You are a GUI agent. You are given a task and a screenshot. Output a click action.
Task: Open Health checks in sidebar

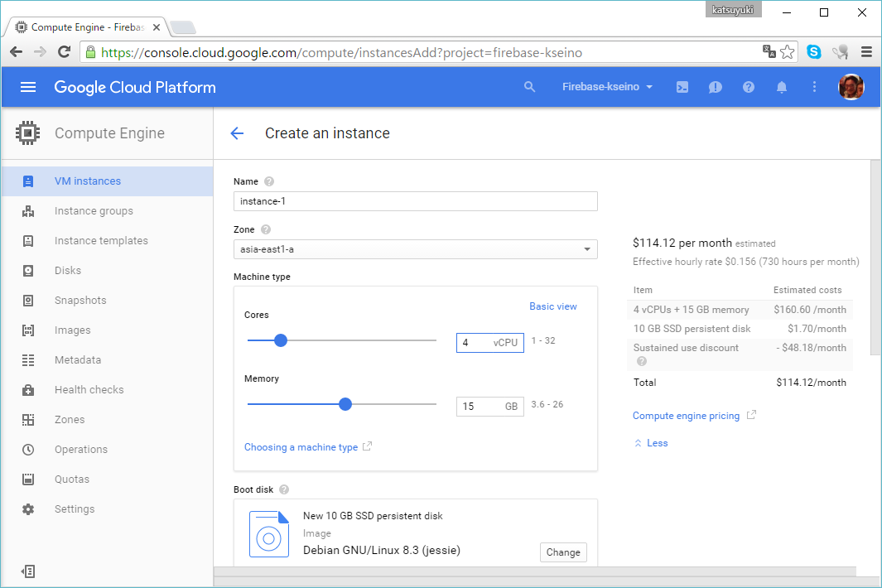[108, 390]
